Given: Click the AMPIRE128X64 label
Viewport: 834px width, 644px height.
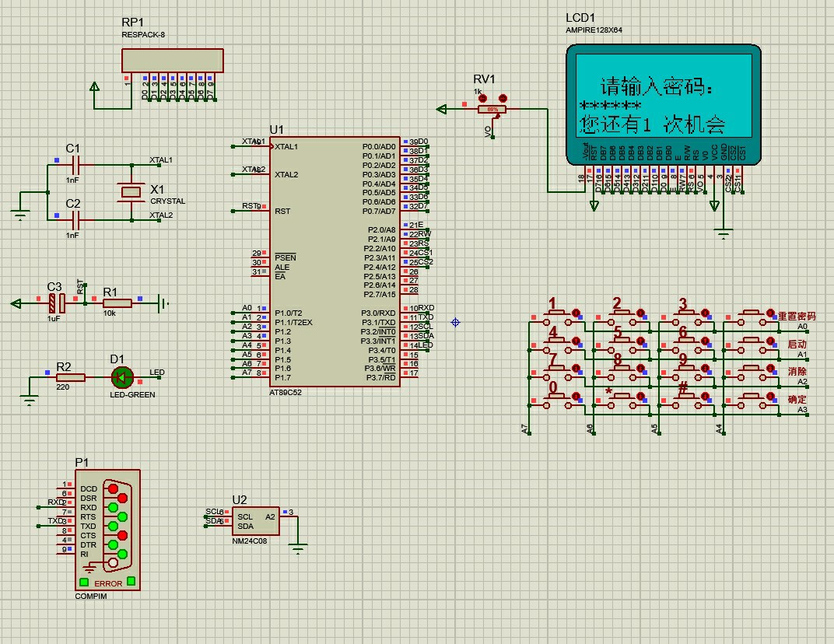Looking at the screenshot, I should pos(594,30).
